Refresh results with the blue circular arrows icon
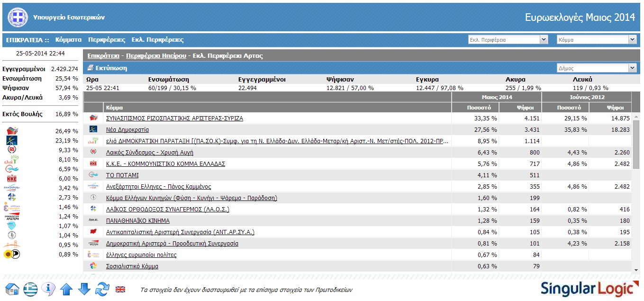The width and height of the screenshot is (644, 301). click(102, 288)
